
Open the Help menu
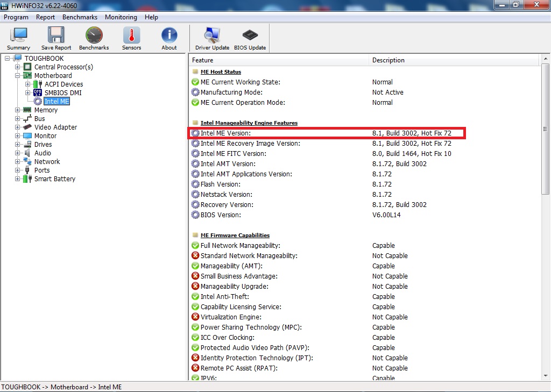tap(151, 17)
